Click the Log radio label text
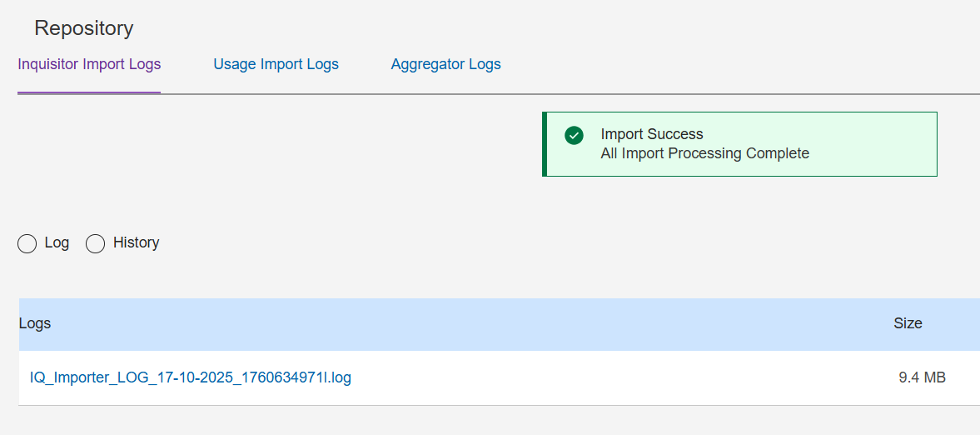 (x=57, y=242)
